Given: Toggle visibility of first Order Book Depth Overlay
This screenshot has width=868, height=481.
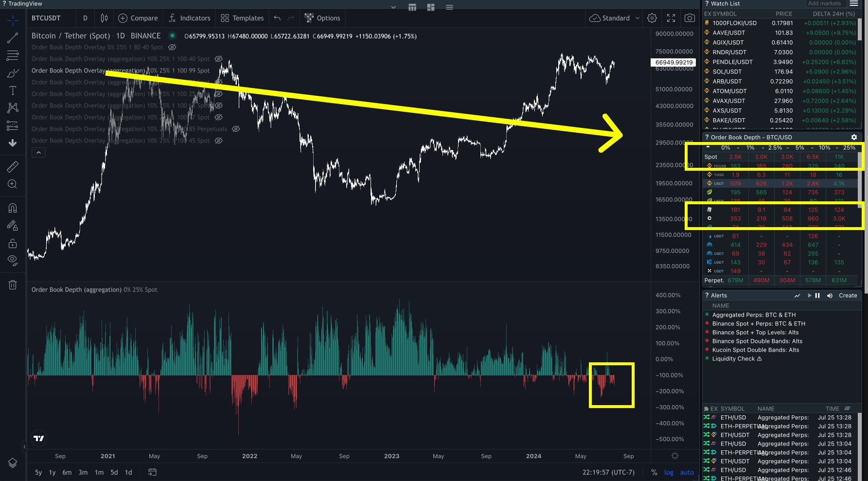Looking at the screenshot, I should [x=172, y=47].
